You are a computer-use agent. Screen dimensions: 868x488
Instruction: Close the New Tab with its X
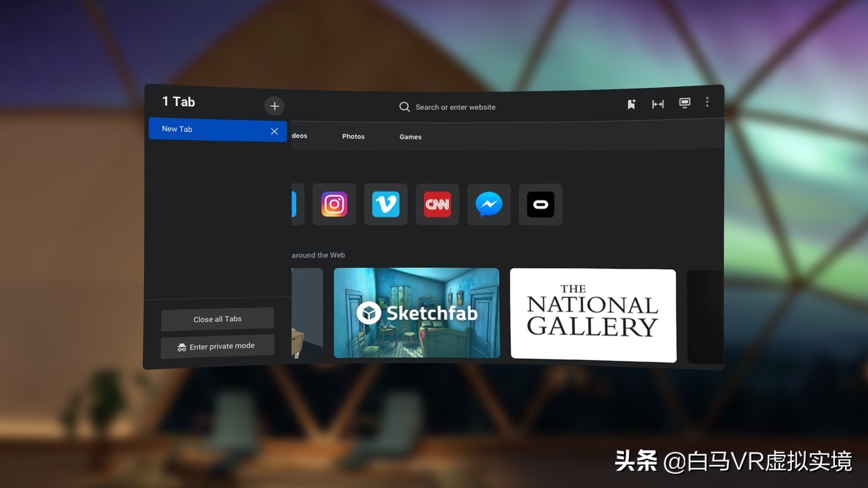click(274, 131)
